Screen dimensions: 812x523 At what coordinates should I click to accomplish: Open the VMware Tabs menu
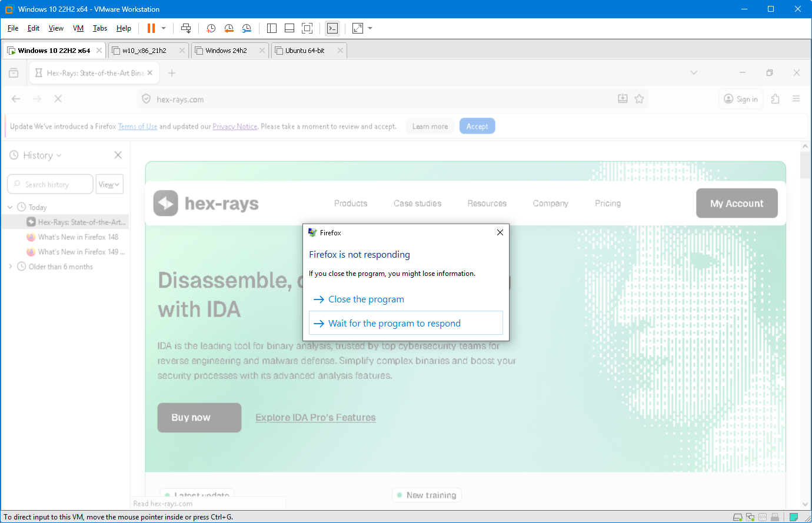click(100, 28)
